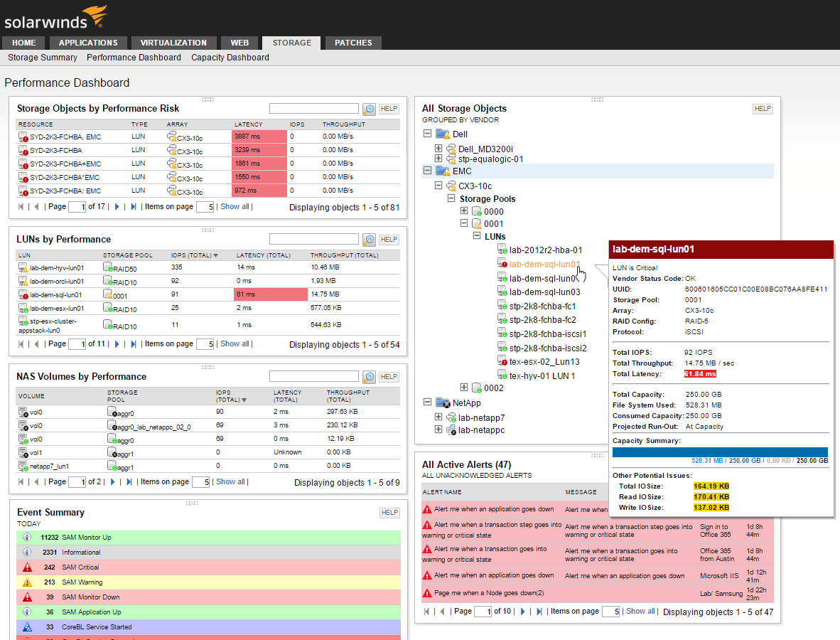Image resolution: width=840 pixels, height=640 pixels.
Task: Expand the lab-netapp7 node
Action: [438, 417]
